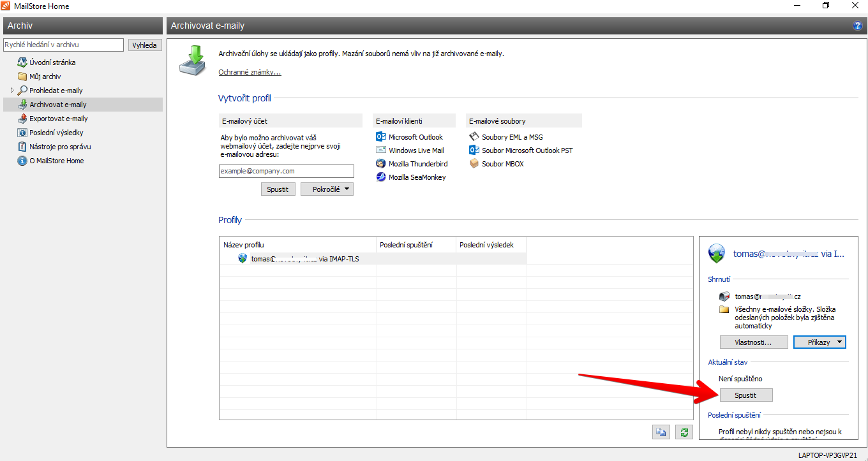Click the Windows Live Mail icon
The height and width of the screenshot is (461, 868).
click(x=381, y=150)
